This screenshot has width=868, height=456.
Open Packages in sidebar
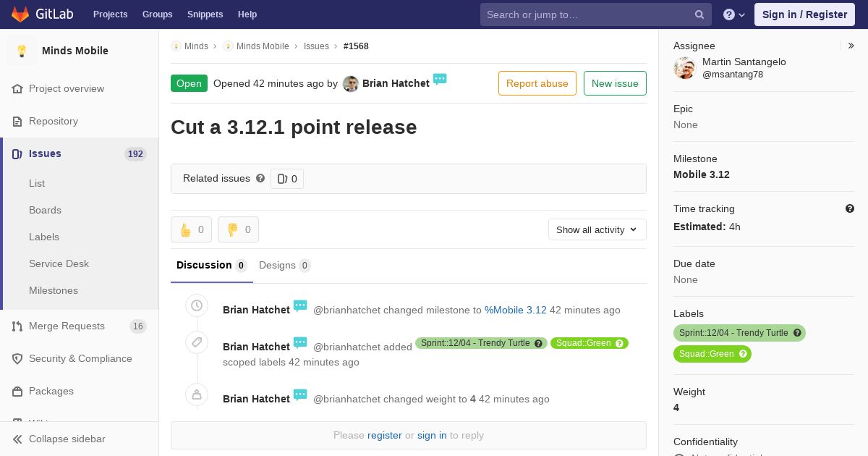coord(51,391)
